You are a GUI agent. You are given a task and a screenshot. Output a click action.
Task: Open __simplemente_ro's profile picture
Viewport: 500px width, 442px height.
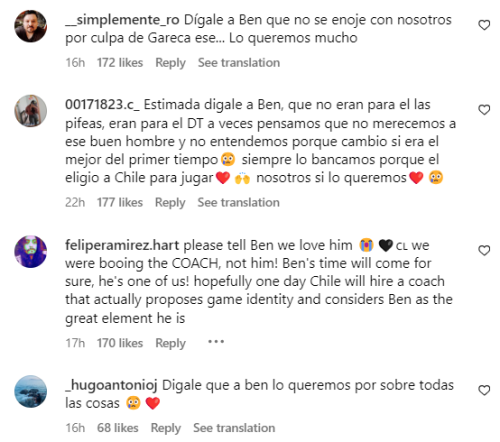click(x=31, y=26)
